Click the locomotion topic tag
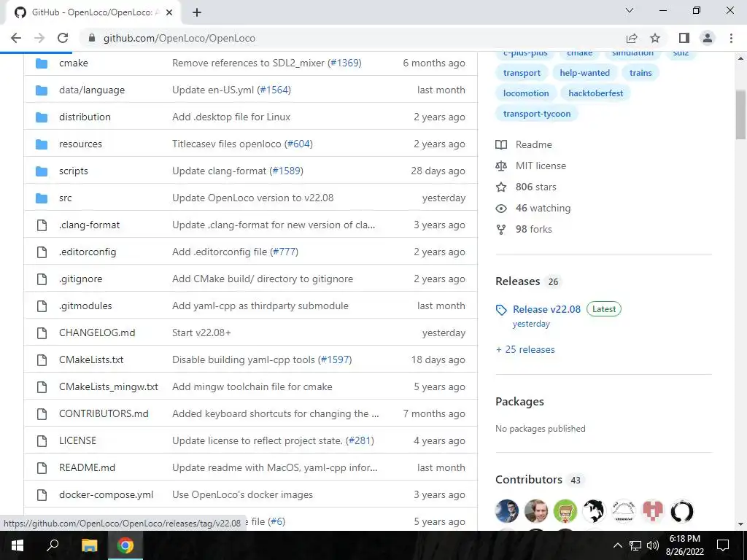Image resolution: width=747 pixels, height=560 pixels. 526,93
